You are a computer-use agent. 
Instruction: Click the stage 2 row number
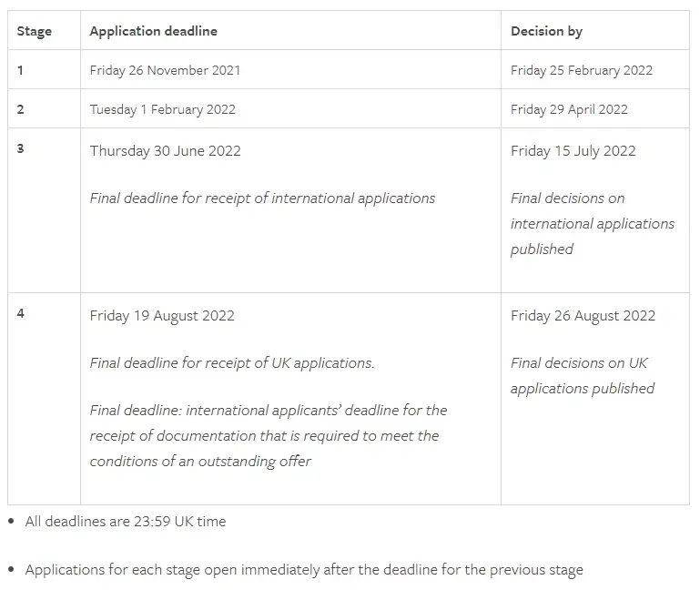point(21,109)
